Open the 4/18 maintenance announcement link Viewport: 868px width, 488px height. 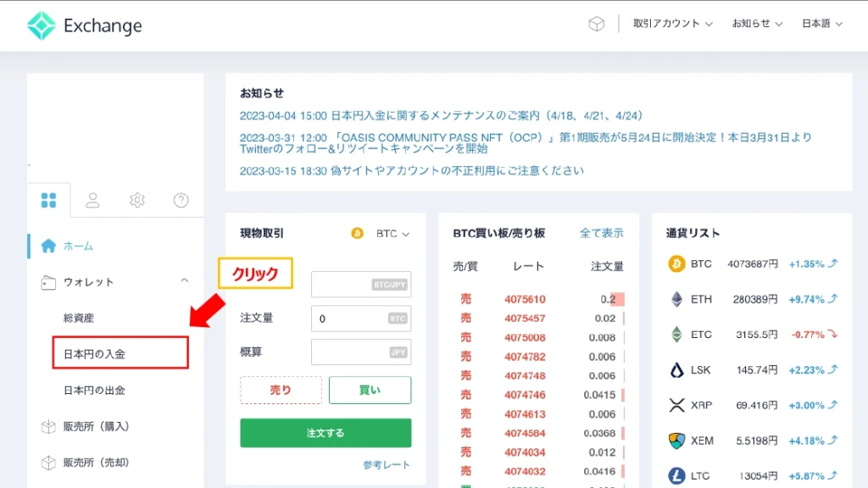tap(441, 115)
